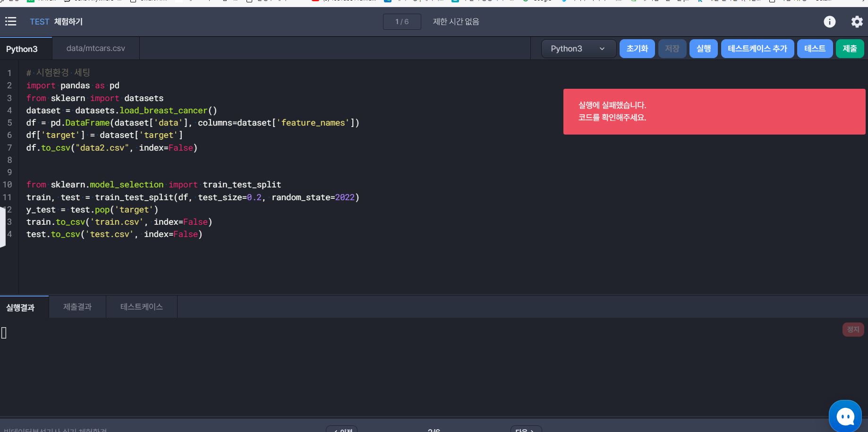Expand the Python3 language dropdown
The height and width of the screenshot is (432, 868).
tap(578, 49)
